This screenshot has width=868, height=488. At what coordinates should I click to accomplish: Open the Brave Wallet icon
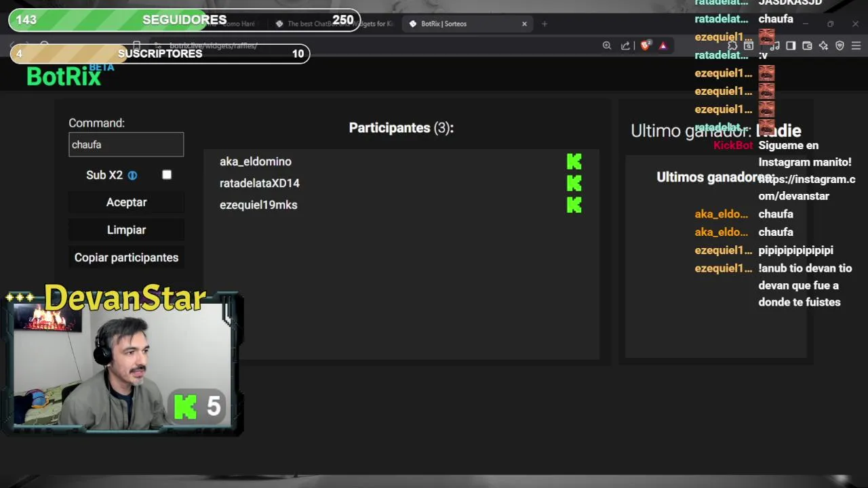pyautogui.click(x=807, y=45)
